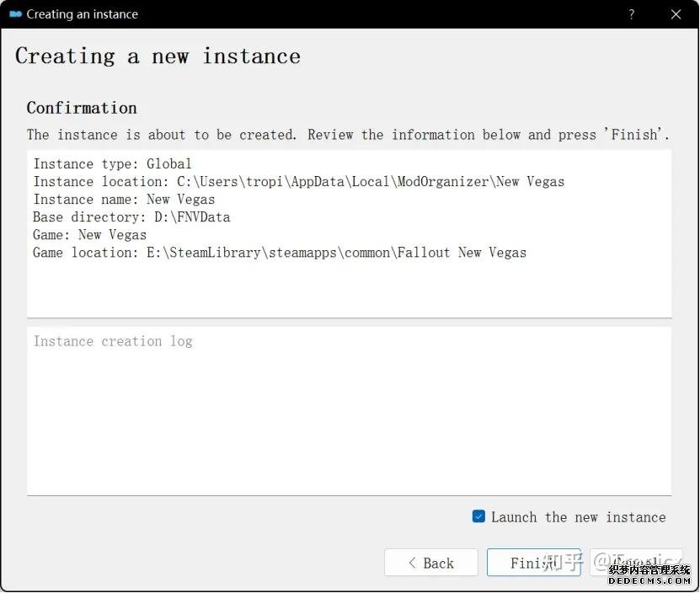Close the Creating an instance dialog
Image resolution: width=700 pixels, height=593 pixels.
tap(676, 14)
